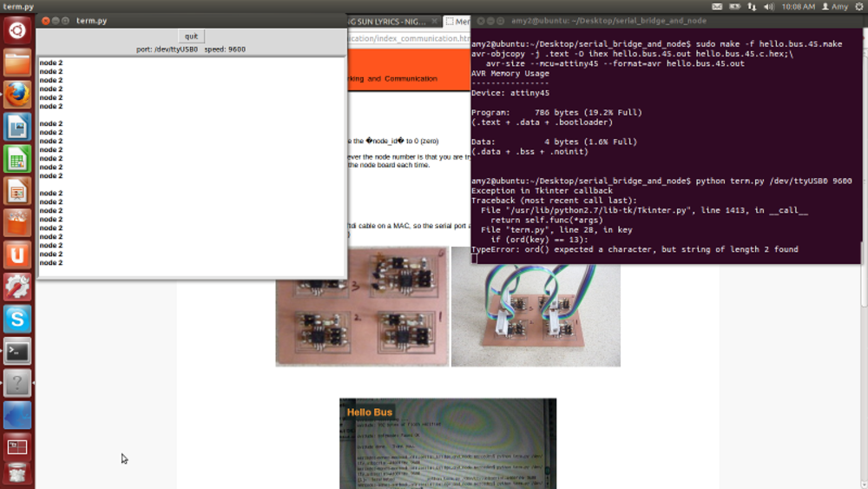
Task: Minimize the terminal window
Action: tap(490, 21)
